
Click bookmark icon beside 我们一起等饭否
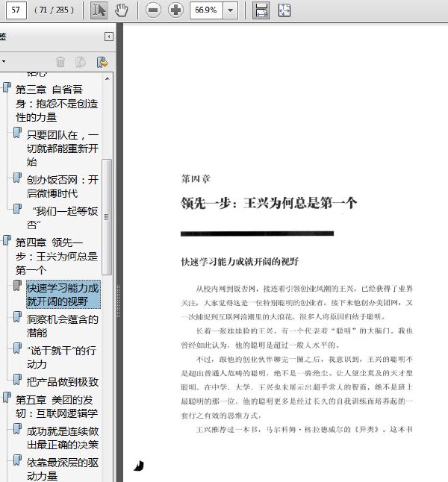point(17,209)
